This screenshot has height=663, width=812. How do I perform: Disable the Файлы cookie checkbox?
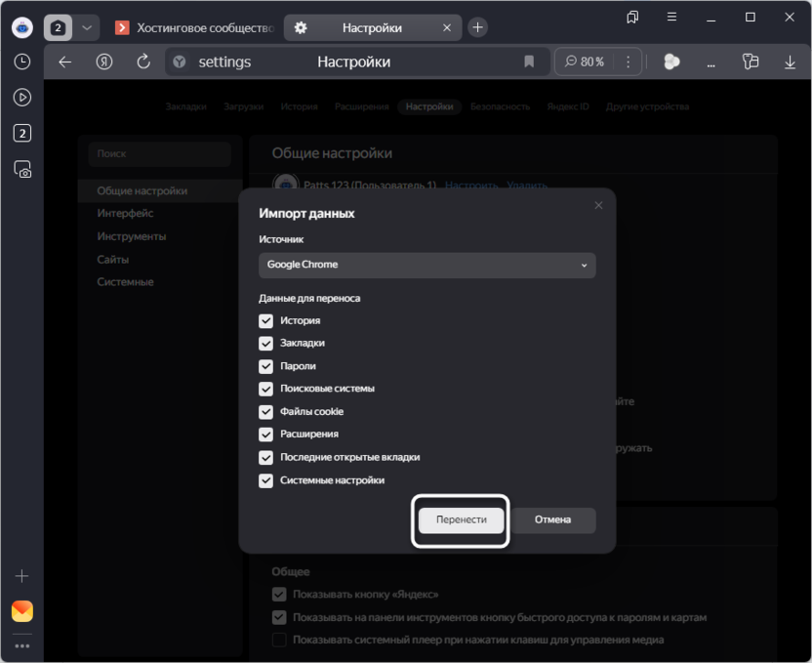click(x=265, y=411)
